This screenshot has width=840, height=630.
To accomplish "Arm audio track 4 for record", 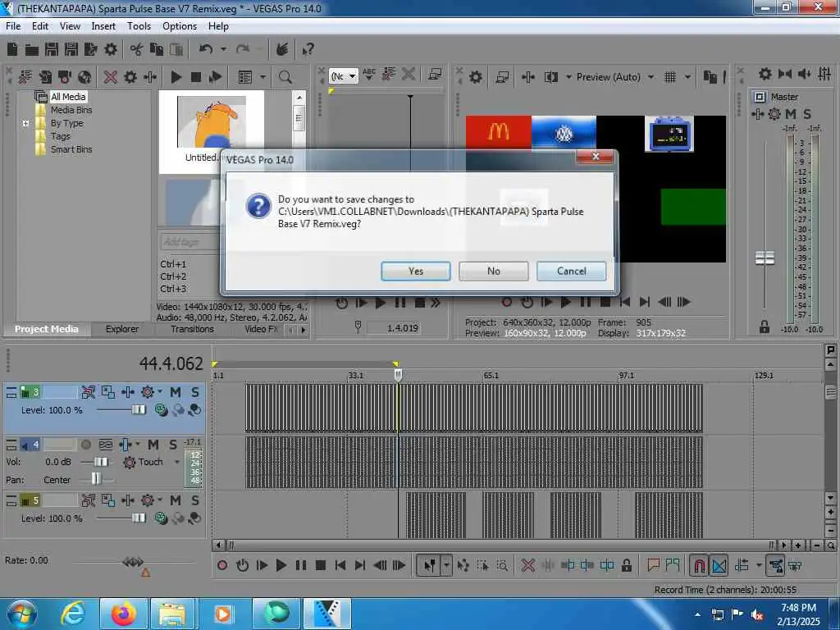I will (x=85, y=445).
